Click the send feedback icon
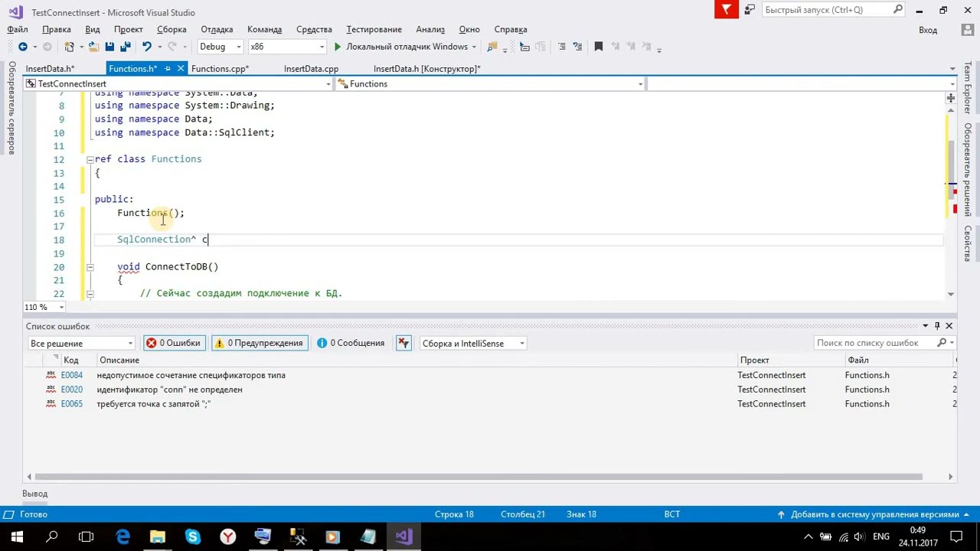The image size is (980, 551). tap(749, 10)
